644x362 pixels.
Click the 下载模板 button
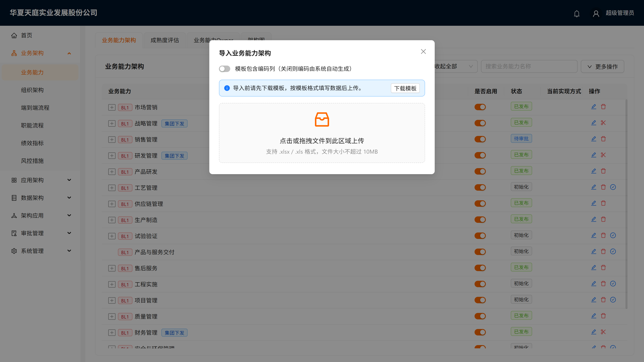[405, 88]
